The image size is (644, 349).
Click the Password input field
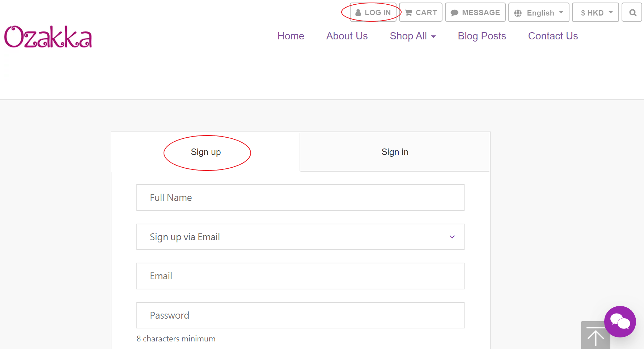(300, 315)
